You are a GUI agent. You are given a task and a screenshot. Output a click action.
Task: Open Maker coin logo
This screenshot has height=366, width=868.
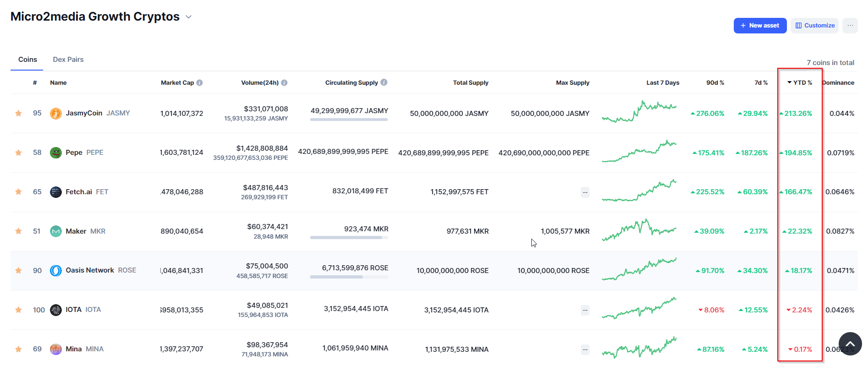(x=56, y=231)
